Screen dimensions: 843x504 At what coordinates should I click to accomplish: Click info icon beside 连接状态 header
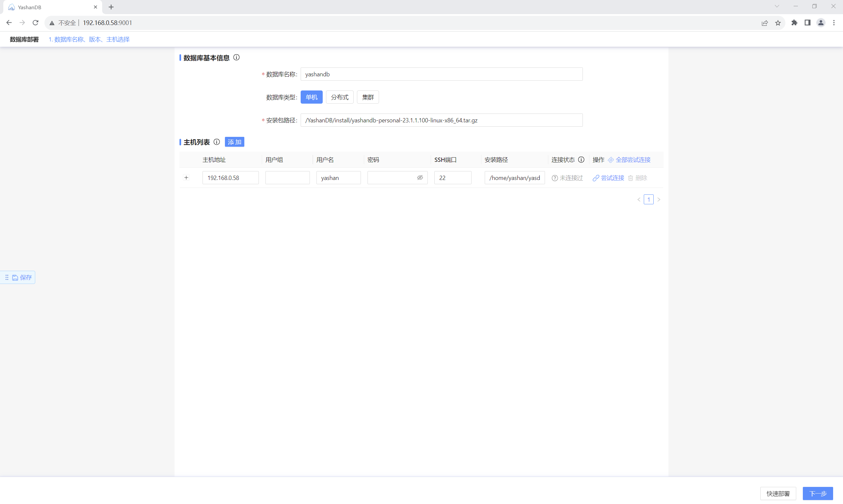pos(581,160)
